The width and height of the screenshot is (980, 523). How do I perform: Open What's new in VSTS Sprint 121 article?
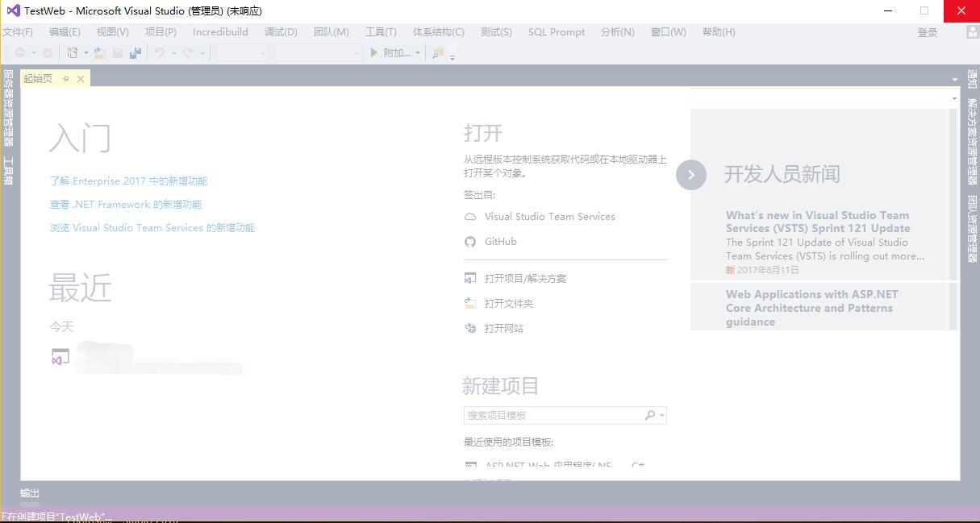[818, 222]
